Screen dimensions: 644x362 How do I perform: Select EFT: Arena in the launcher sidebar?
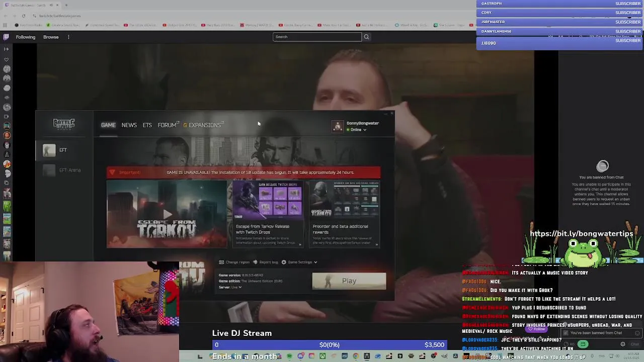pos(64,170)
